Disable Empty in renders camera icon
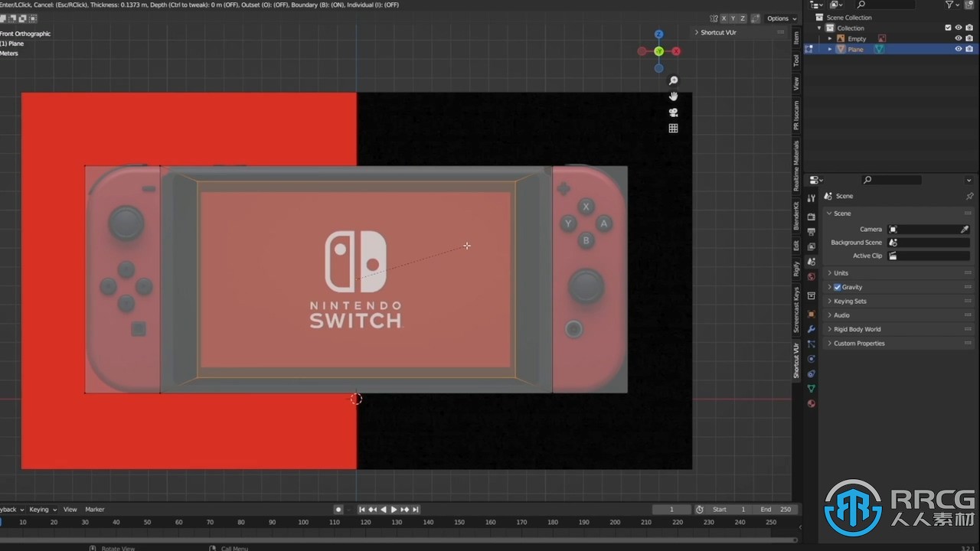 pos(969,38)
